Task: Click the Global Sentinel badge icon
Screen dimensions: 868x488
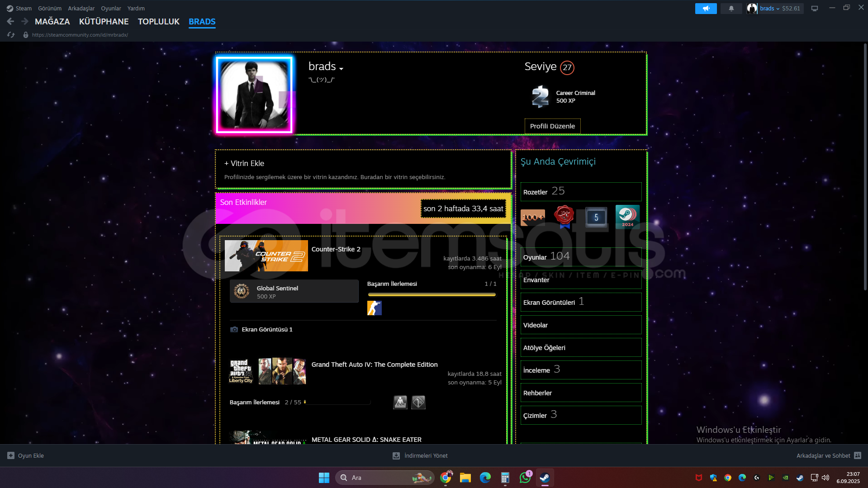Action: [242, 291]
